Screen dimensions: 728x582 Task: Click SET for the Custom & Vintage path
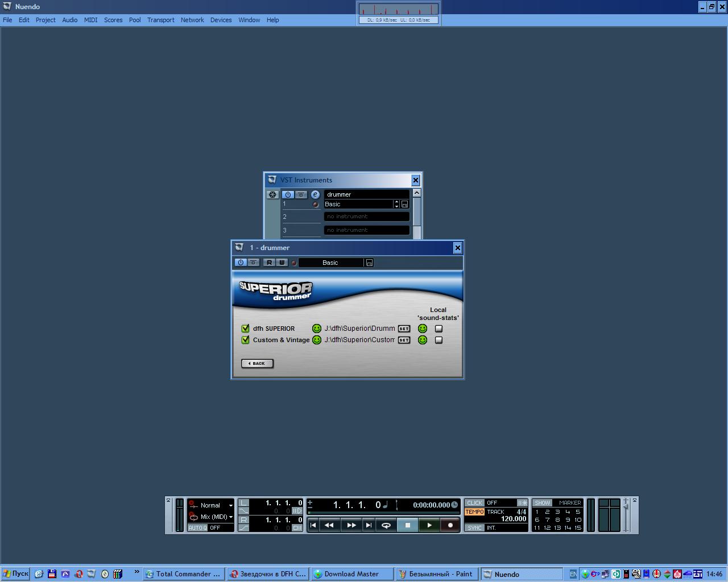coord(404,340)
